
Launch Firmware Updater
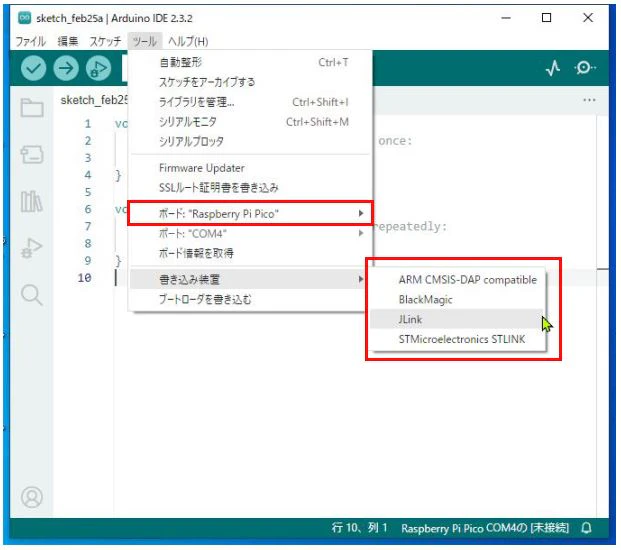(x=251, y=168)
